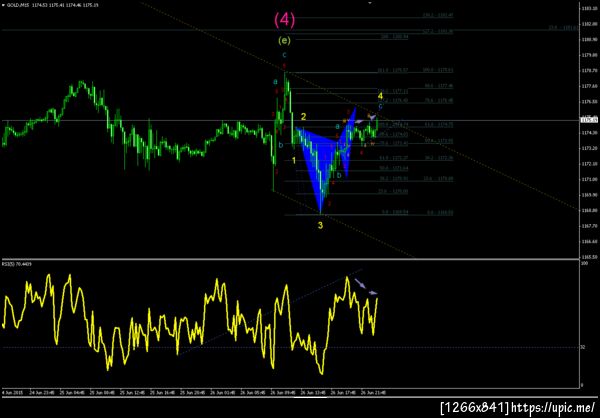Select the teal 'a' label near the peak
600x418 pixels.
(275, 82)
